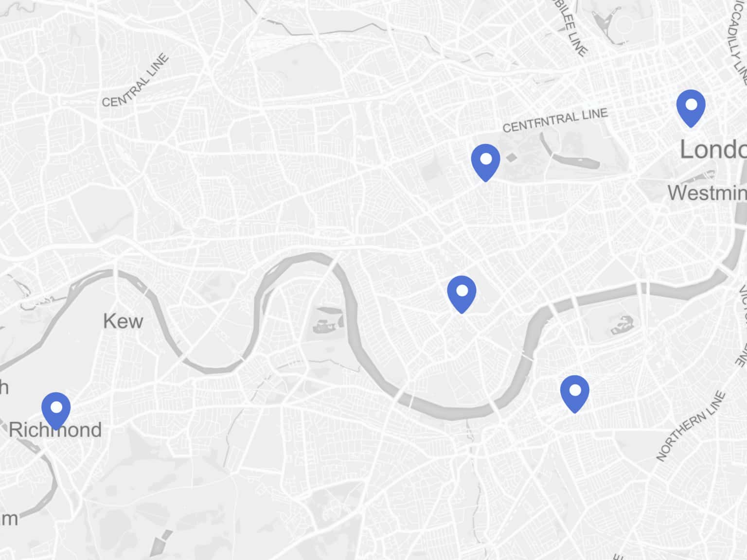747x560 pixels.
Task: Select the pin south of the river
Action: coord(574,394)
